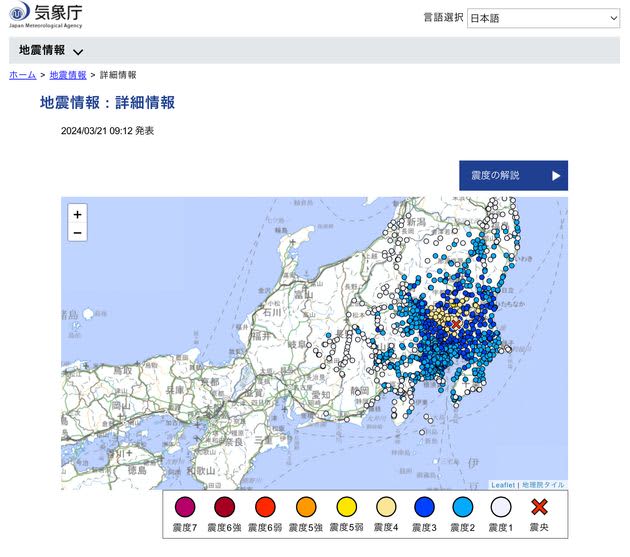Open the Leaflet attribution link

click(503, 485)
